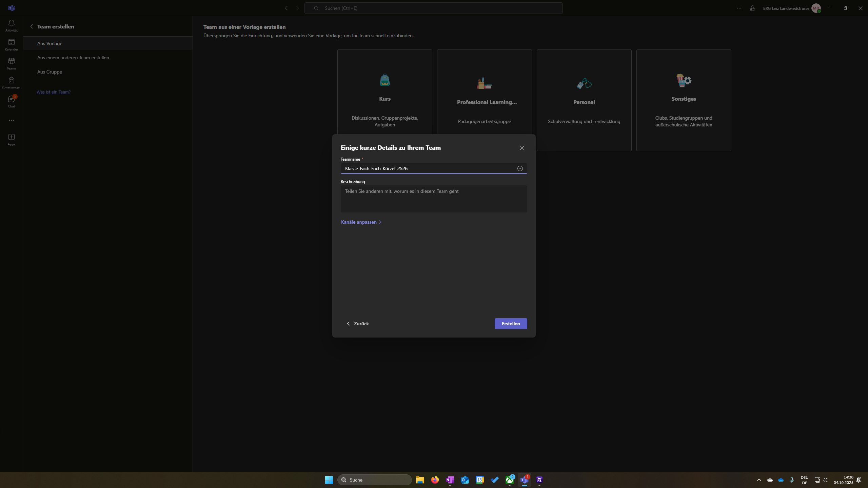
Task: Open settings and more ellipsis in title bar
Action: point(739,8)
